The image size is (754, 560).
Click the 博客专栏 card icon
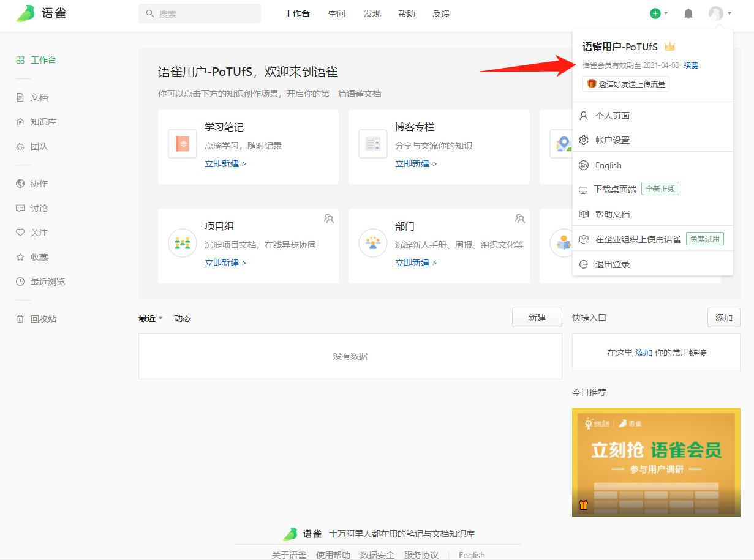tap(373, 144)
